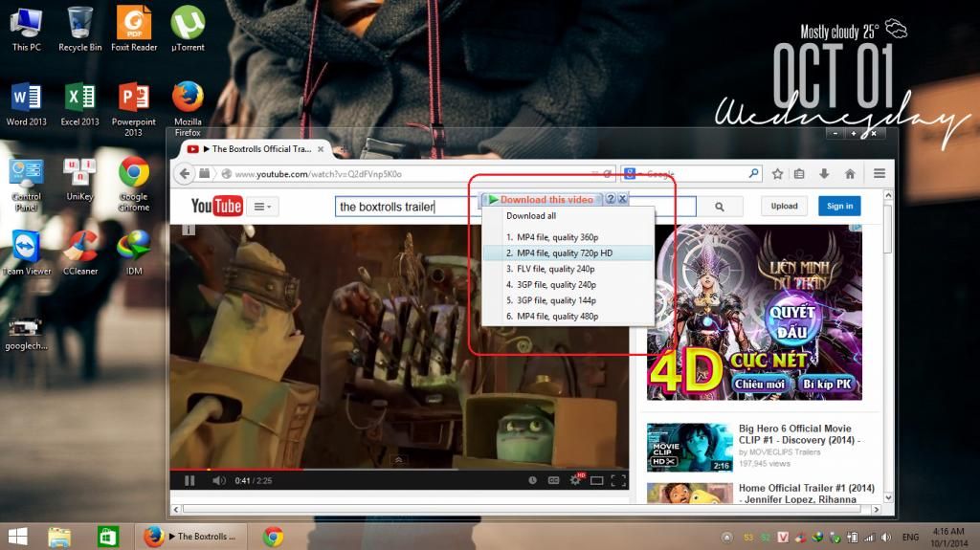Choose FLV file, quality 240p
980x550 pixels.
568,269
